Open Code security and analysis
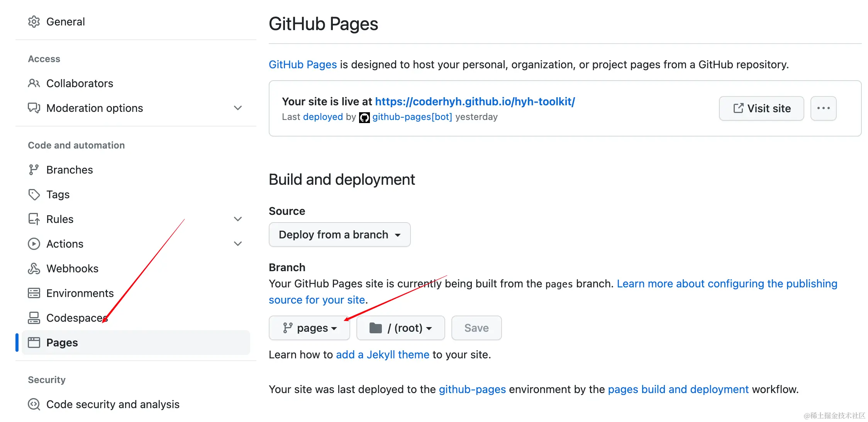The image size is (868, 422). click(136, 404)
